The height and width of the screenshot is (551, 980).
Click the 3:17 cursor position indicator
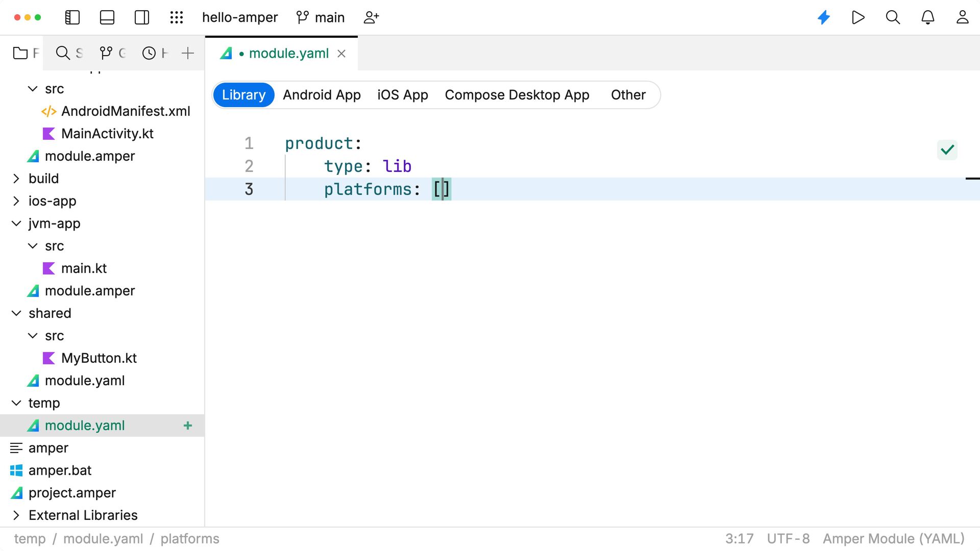(x=740, y=539)
